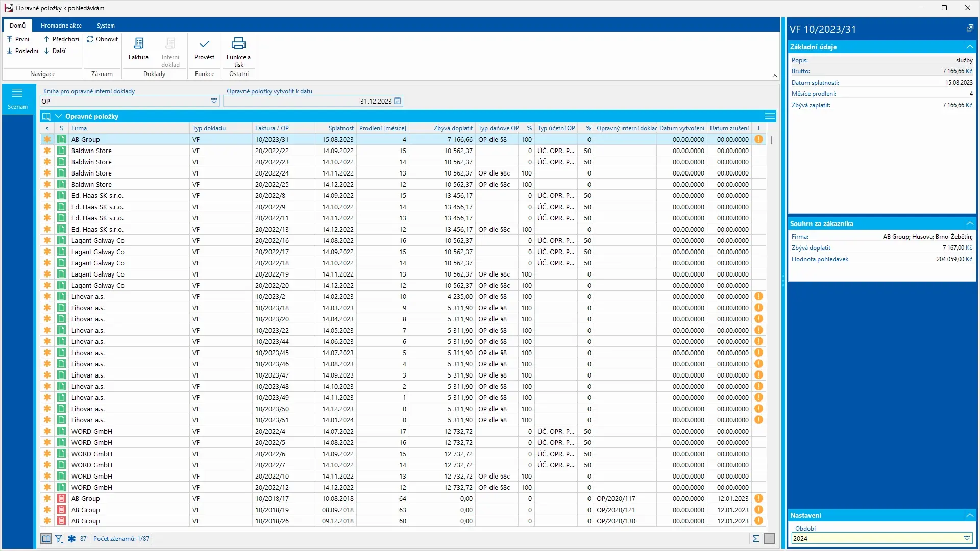The image size is (980, 551).
Task: Open the Faktura document icon
Action: (x=138, y=49)
